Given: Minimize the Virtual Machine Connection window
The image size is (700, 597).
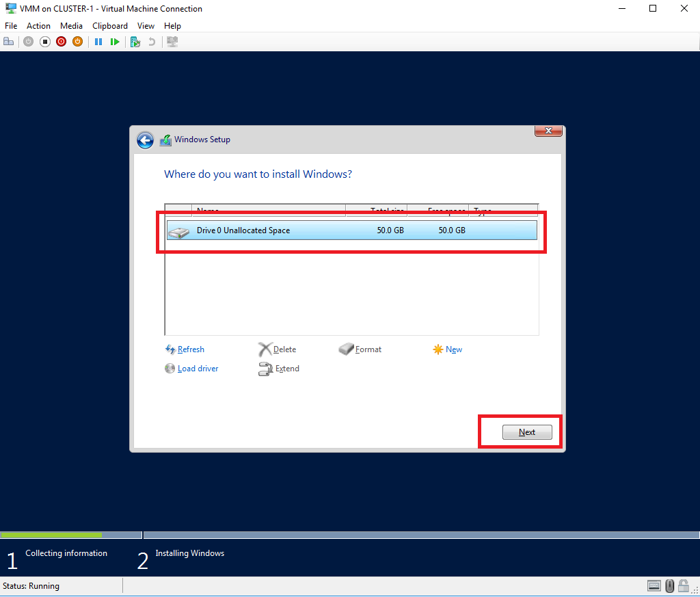Looking at the screenshot, I should [622, 8].
